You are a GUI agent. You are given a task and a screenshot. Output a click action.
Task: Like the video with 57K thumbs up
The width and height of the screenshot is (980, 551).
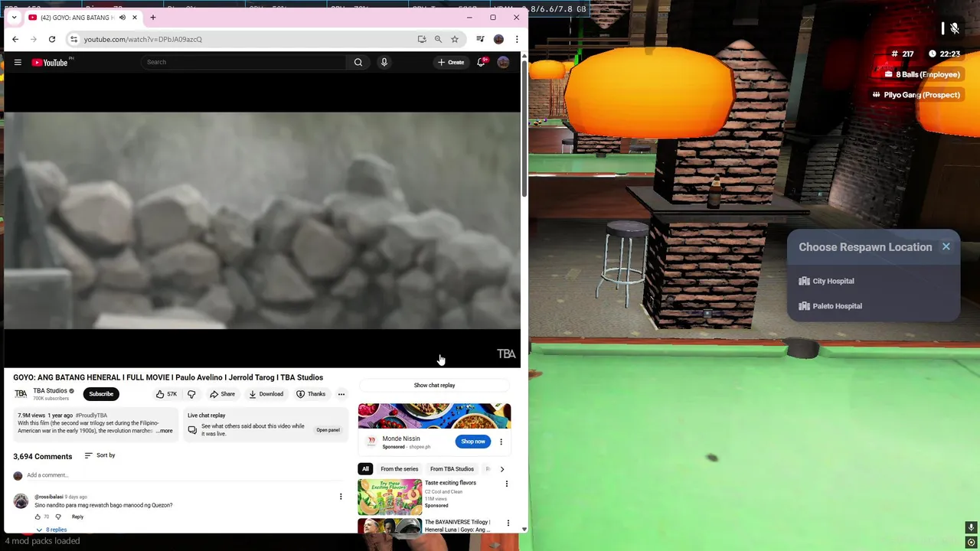coord(167,394)
